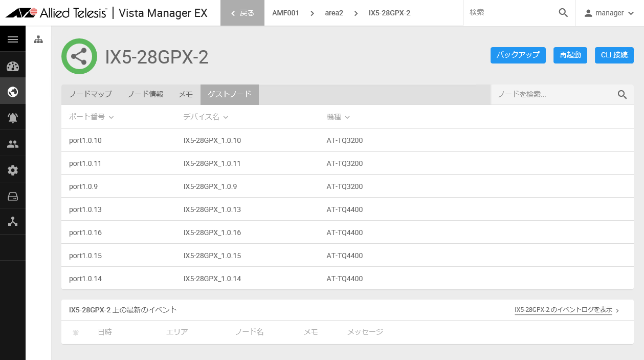Select the ゲストノード tab

click(230, 94)
